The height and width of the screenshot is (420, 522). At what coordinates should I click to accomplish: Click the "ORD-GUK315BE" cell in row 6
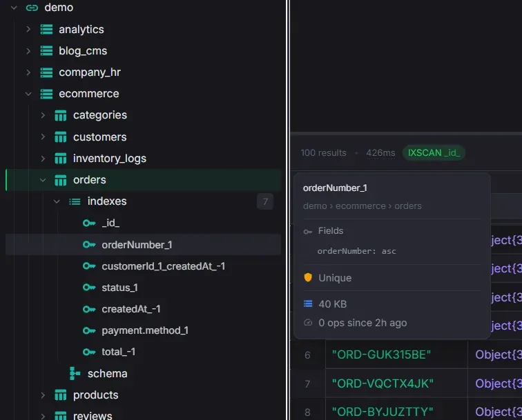[381, 354]
